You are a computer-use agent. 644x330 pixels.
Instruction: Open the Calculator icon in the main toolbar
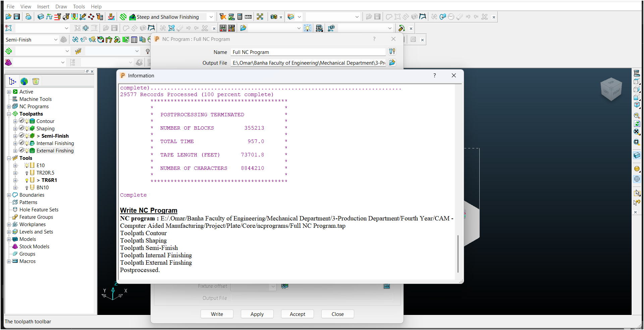(x=240, y=17)
